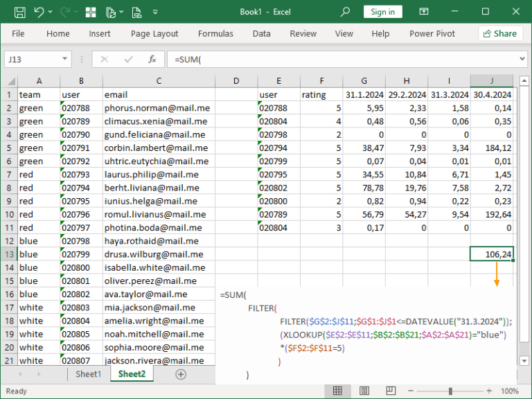Screen dimensions: 532x399
Task: Click the Sign in button
Action: pyautogui.click(x=382, y=12)
